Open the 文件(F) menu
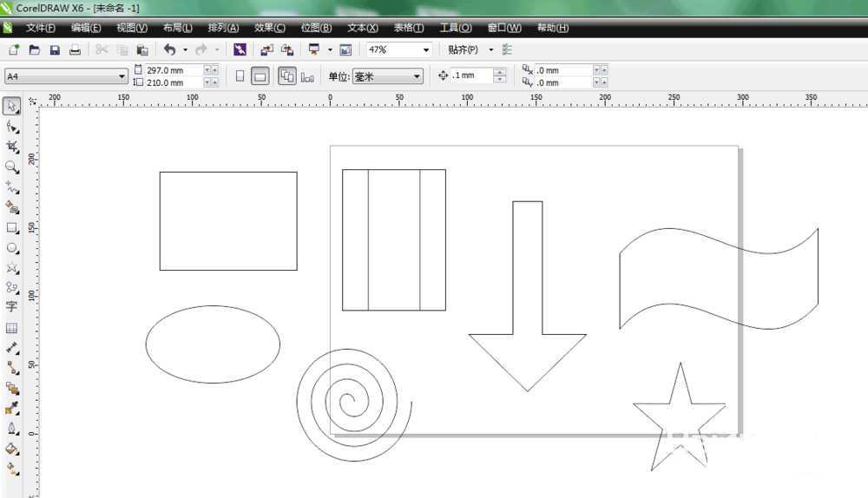The height and width of the screenshot is (498, 868). click(40, 28)
